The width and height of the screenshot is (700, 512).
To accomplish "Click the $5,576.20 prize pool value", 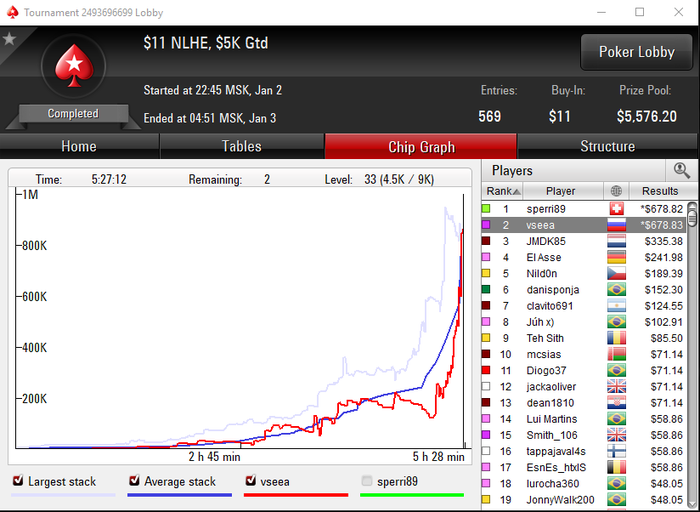I will (x=646, y=117).
